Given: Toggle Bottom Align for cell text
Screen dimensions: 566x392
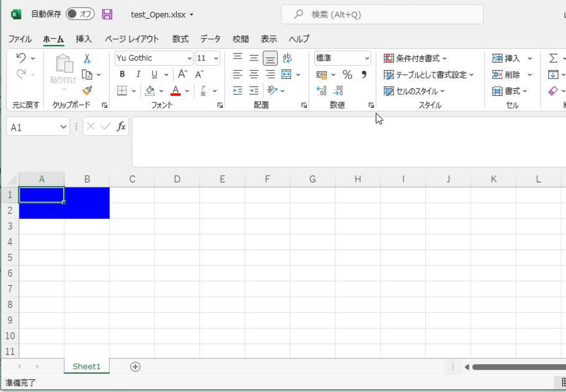Looking at the screenshot, I should tap(270, 58).
